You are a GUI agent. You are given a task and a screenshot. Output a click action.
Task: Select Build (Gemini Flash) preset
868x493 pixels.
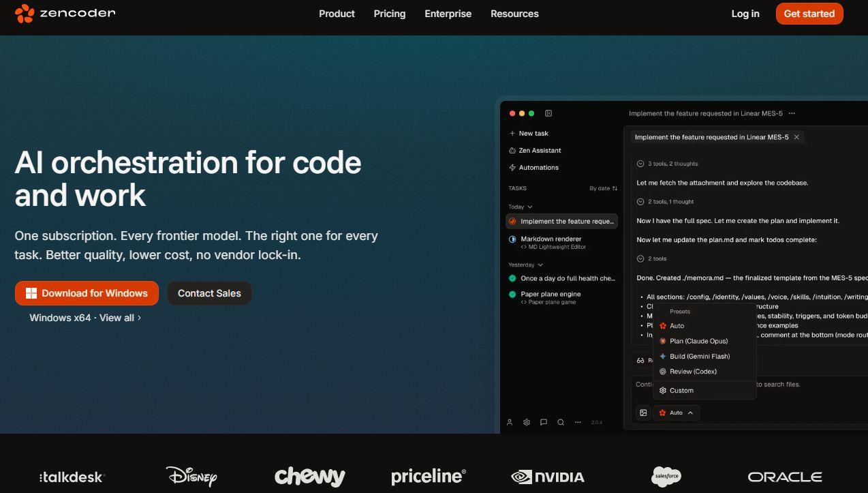[x=705, y=357]
